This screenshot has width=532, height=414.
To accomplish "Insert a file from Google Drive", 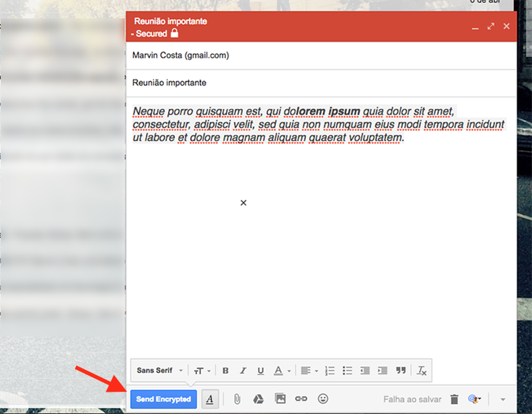I will click(258, 398).
